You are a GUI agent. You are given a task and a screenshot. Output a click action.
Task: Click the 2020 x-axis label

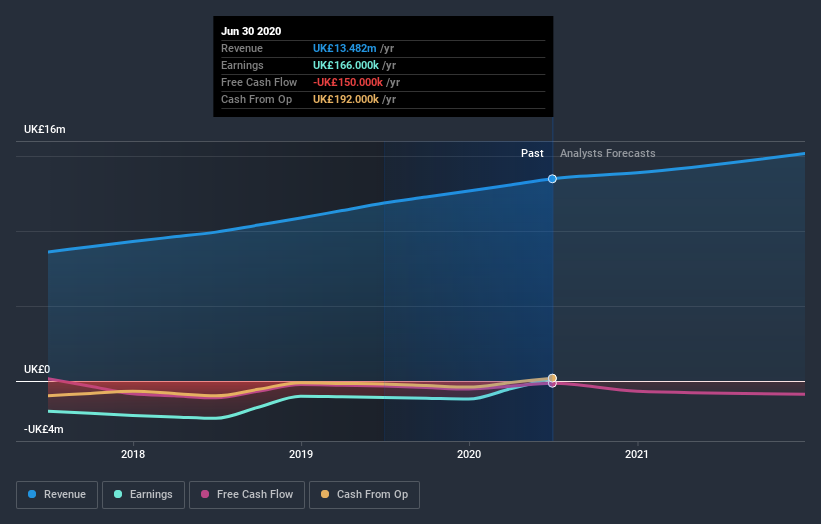pos(469,454)
